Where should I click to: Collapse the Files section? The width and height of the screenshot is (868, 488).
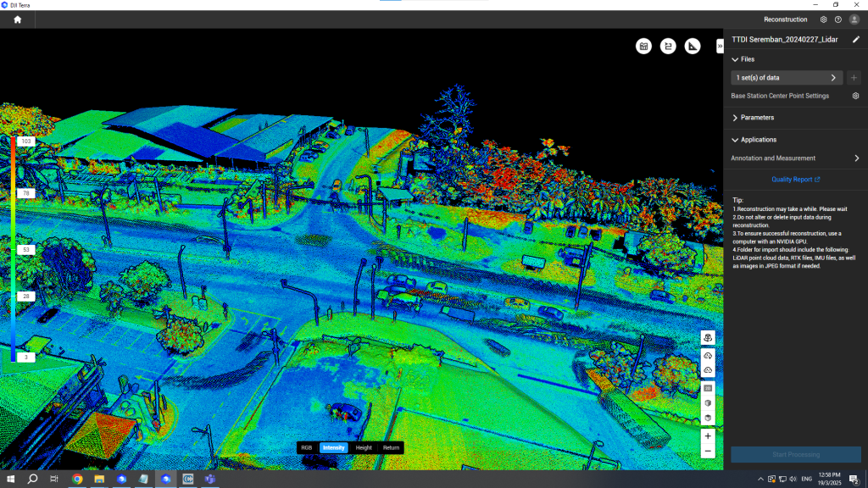(x=735, y=59)
